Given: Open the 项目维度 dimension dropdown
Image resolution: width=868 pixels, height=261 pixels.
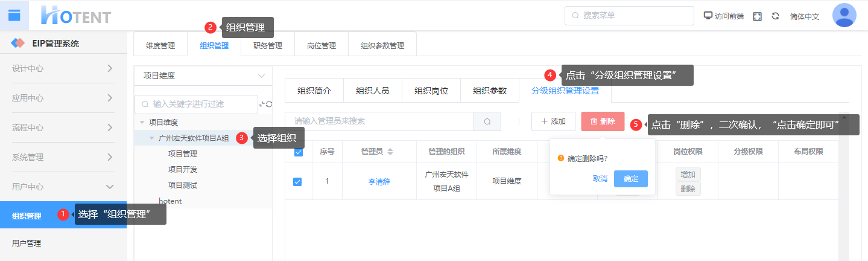Looking at the screenshot, I should pos(203,76).
